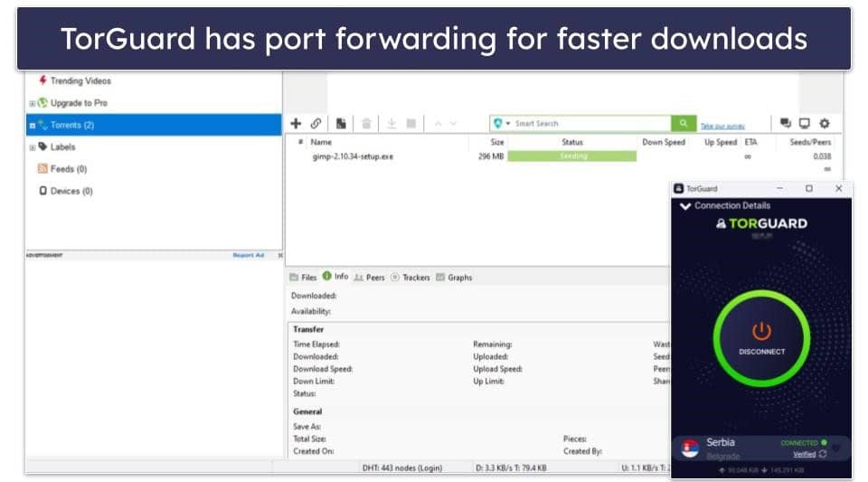Switch to the Graphs tab

pyautogui.click(x=454, y=278)
